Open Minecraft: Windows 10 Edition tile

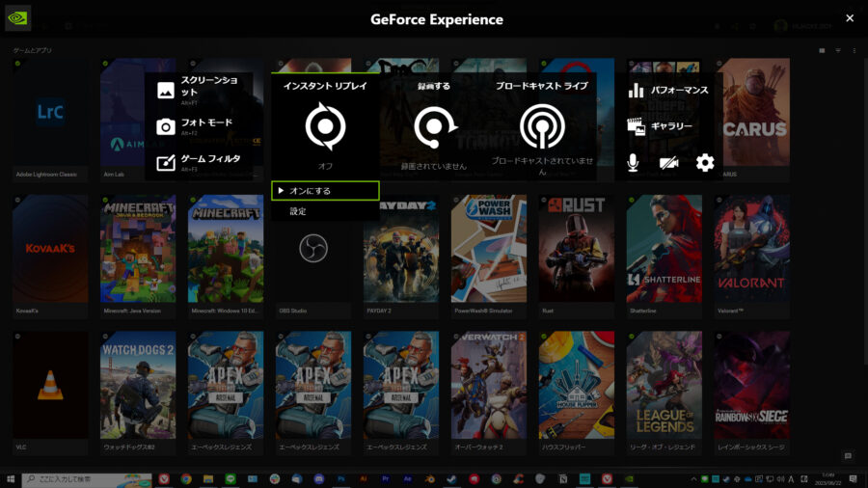pyautogui.click(x=226, y=257)
